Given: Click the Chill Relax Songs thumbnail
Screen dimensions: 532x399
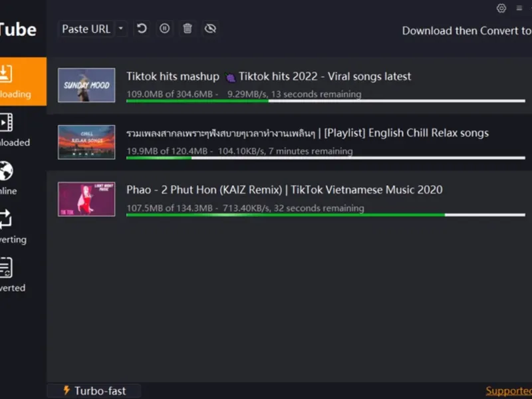Looking at the screenshot, I should (86, 142).
